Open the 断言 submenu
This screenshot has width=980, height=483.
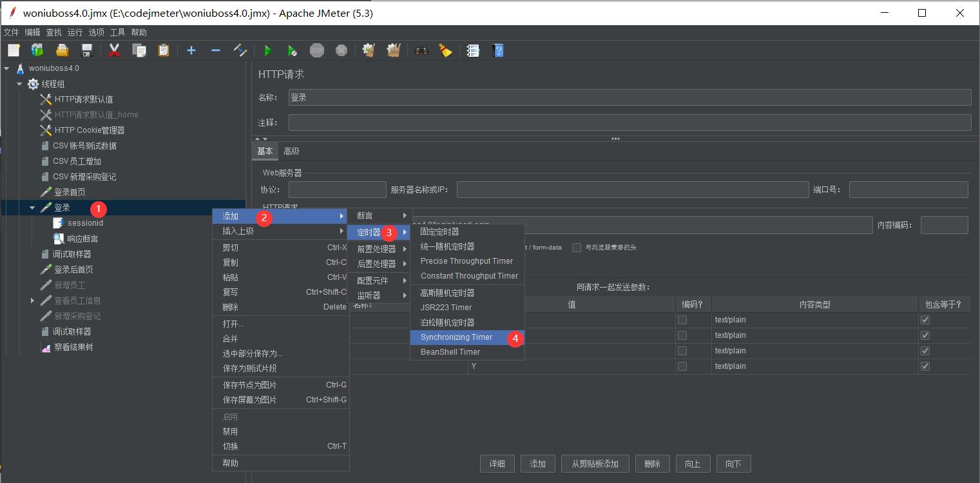379,215
